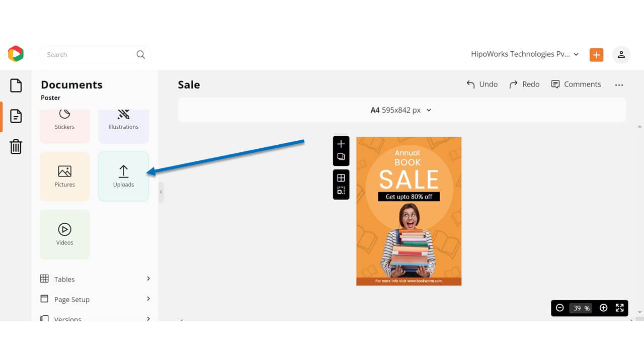Open the Uploads panel

(123, 176)
